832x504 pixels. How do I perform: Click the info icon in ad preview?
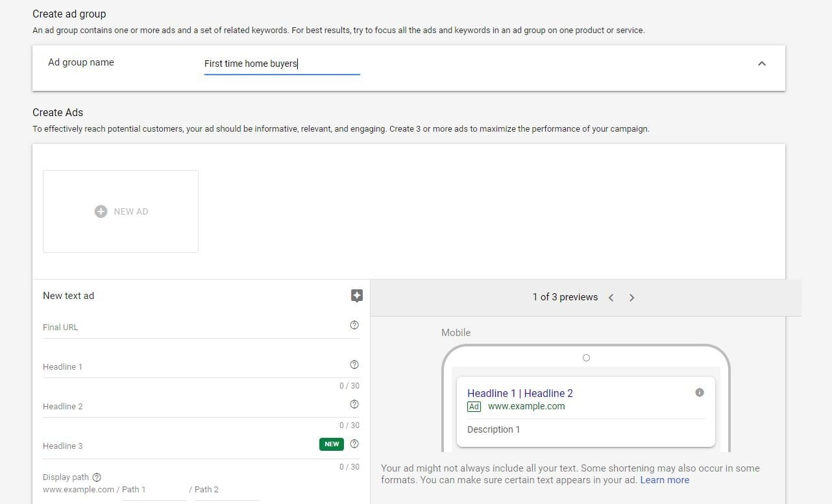(x=700, y=392)
